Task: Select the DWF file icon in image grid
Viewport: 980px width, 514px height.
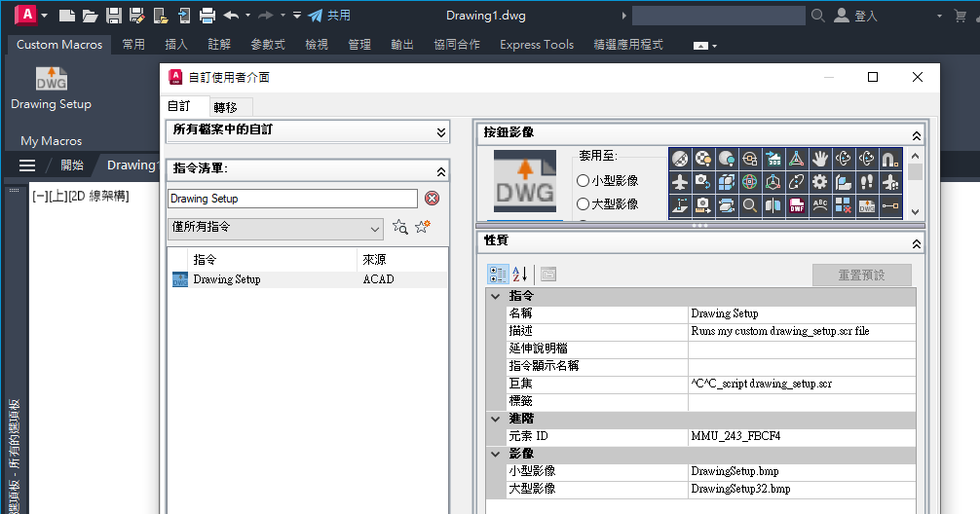Action: 797,205
